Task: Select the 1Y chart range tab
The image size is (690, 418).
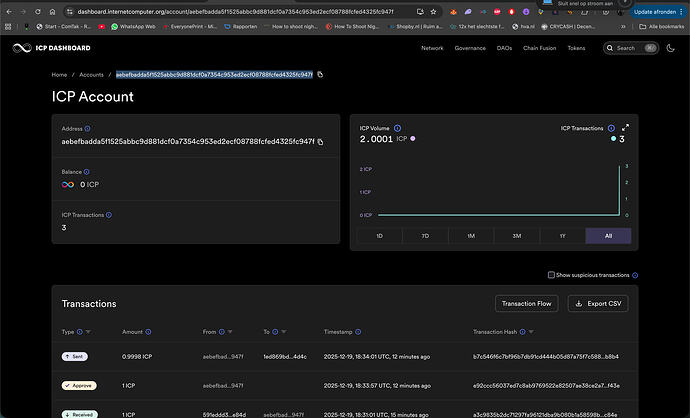Action: 562,236
